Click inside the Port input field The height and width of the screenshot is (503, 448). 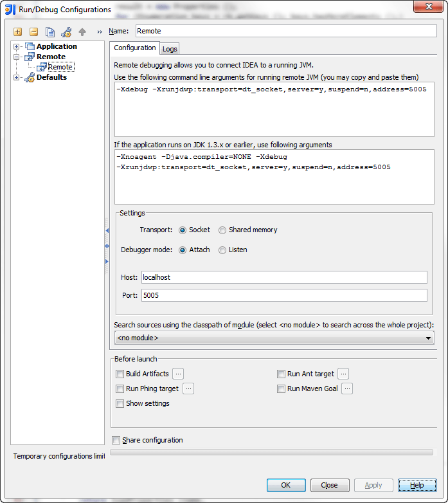pyautogui.click(x=283, y=295)
